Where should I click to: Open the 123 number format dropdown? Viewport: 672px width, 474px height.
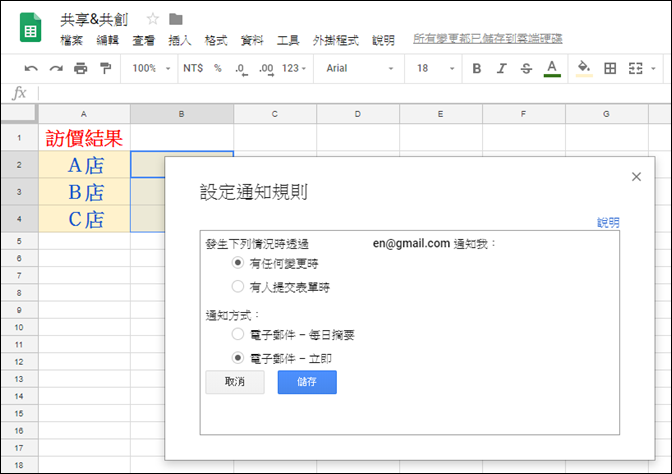click(x=294, y=68)
